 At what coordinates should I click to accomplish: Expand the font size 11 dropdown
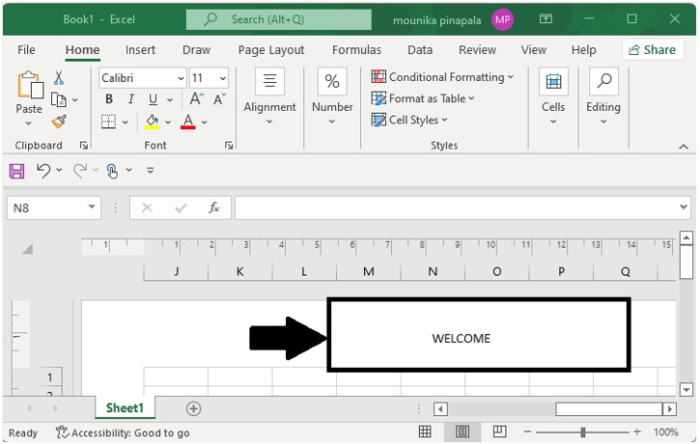[223, 79]
